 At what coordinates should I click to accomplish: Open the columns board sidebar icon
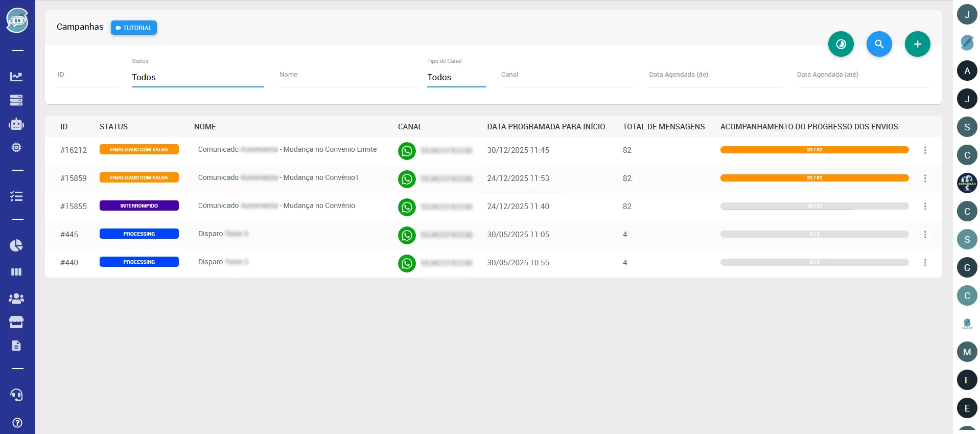coord(16,272)
